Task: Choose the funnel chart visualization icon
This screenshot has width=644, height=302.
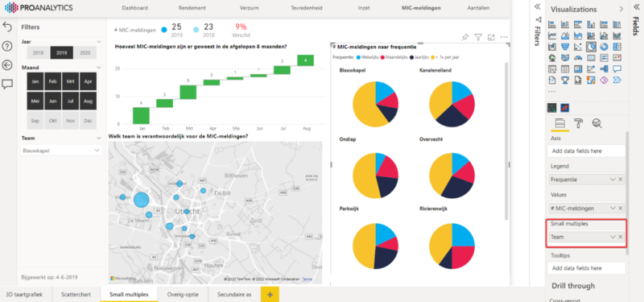Action: [x=565, y=47]
